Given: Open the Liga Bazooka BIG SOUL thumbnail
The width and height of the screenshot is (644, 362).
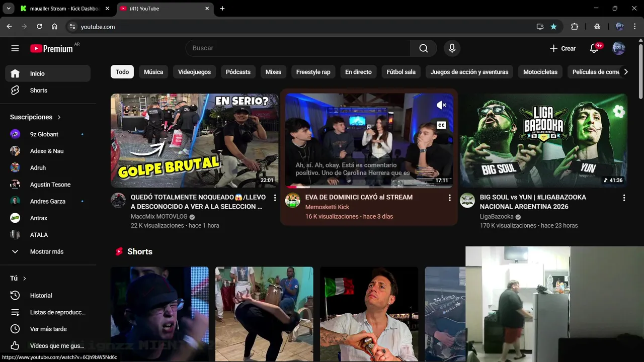Looking at the screenshot, I should point(543,140).
